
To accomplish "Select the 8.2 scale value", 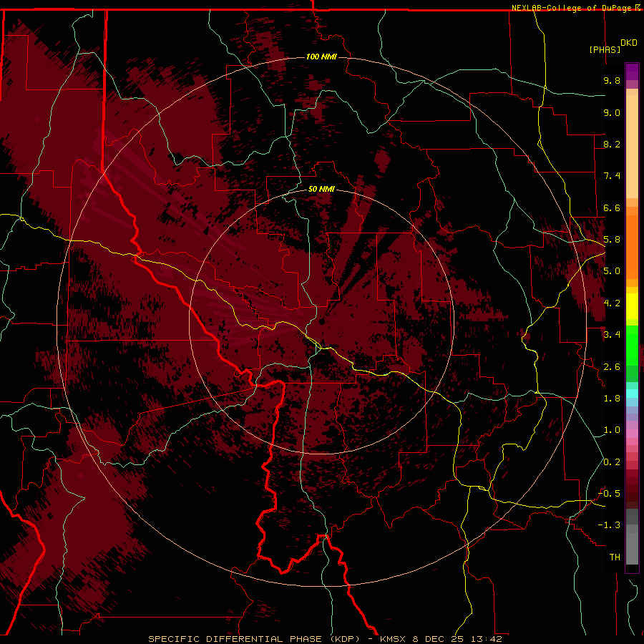I will (x=612, y=144).
